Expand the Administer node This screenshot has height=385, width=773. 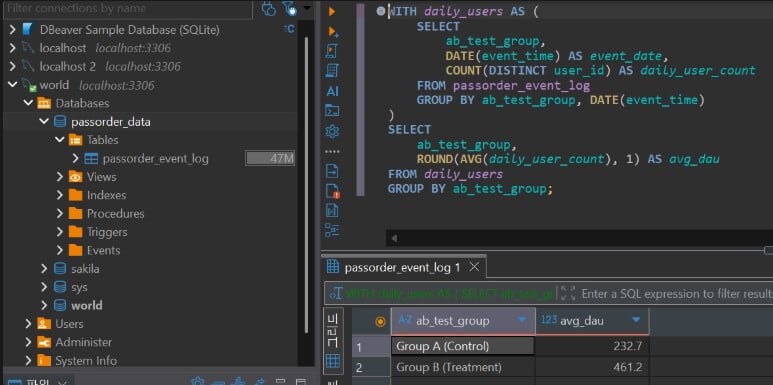[x=28, y=342]
